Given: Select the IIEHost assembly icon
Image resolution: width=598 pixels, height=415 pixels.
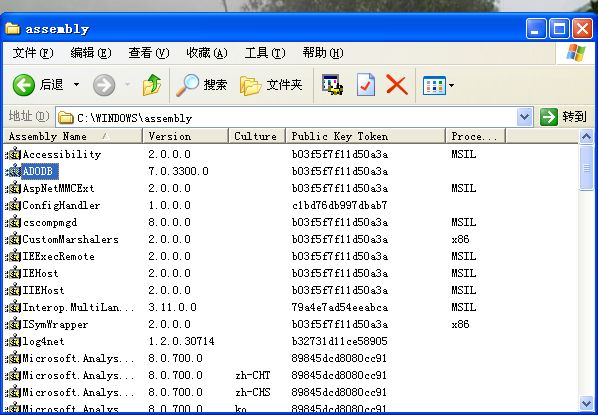Looking at the screenshot, I should click(13, 290).
